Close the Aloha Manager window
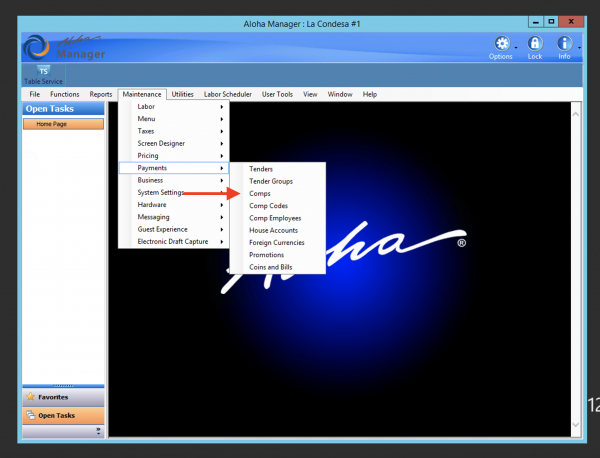 tap(571, 22)
